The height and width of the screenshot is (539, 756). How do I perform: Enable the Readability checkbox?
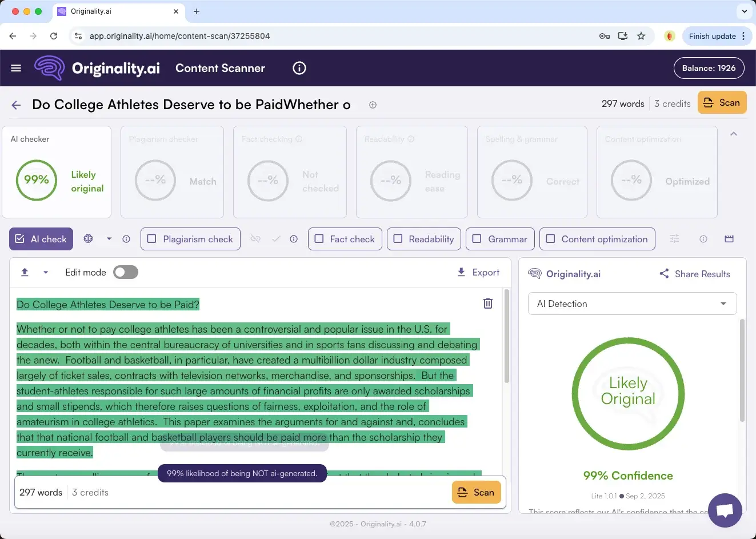(398, 239)
